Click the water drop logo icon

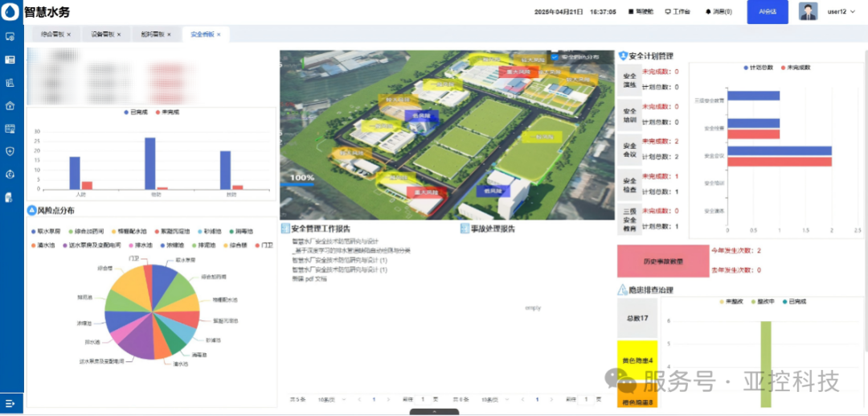10,12
